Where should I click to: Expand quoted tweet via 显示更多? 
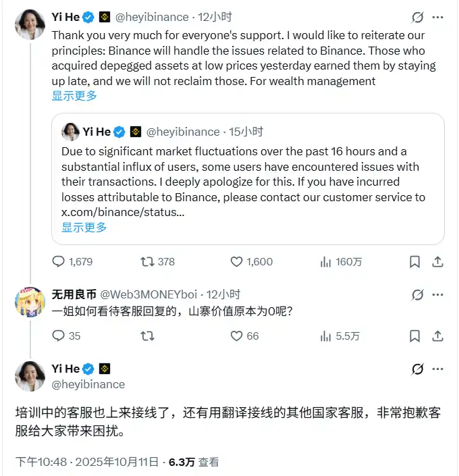tap(84, 228)
